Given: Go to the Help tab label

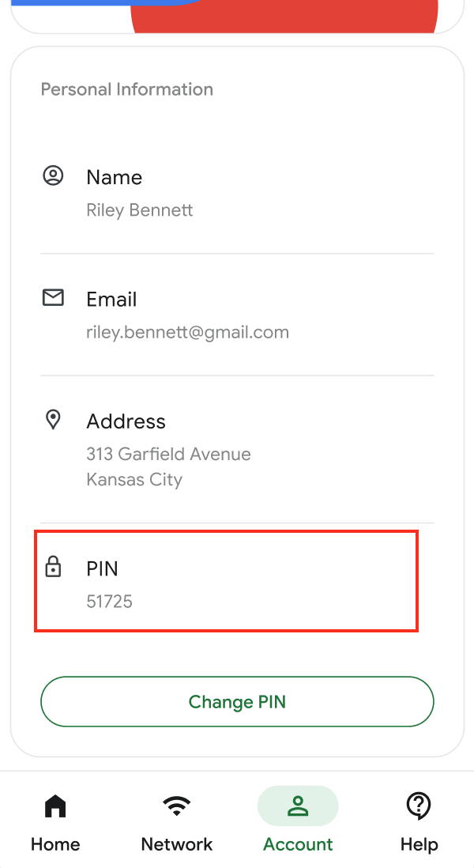Looking at the screenshot, I should point(419,844).
